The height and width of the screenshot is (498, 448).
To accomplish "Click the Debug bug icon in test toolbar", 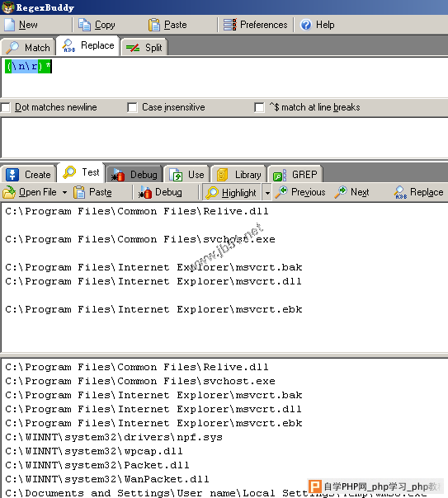I will (145, 192).
